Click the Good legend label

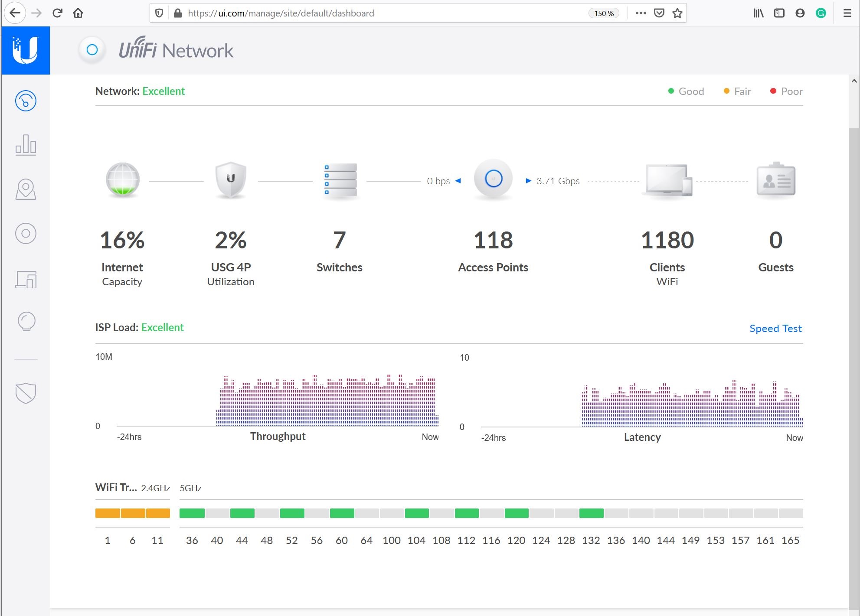691,91
